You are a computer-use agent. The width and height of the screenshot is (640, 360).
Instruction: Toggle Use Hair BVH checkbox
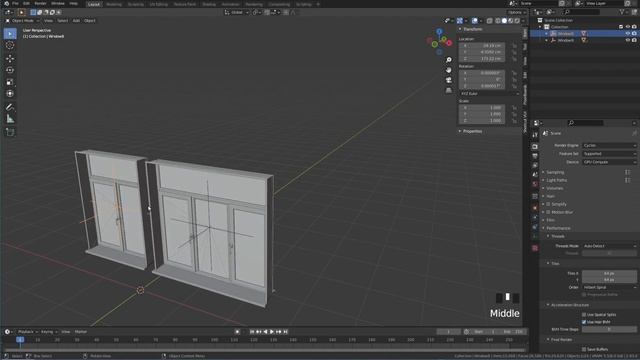coord(584,322)
